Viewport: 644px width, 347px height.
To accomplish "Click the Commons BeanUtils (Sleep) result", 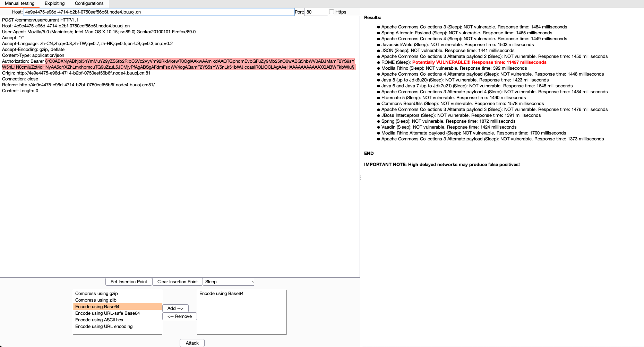I will (463, 104).
